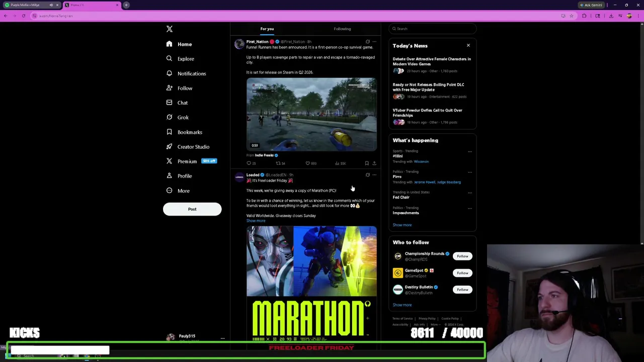Like the Pirat_Nation post

310,163
